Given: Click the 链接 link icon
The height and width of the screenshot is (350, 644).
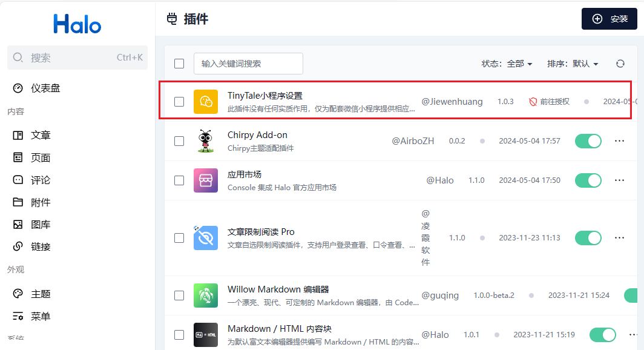Looking at the screenshot, I should click(x=18, y=246).
